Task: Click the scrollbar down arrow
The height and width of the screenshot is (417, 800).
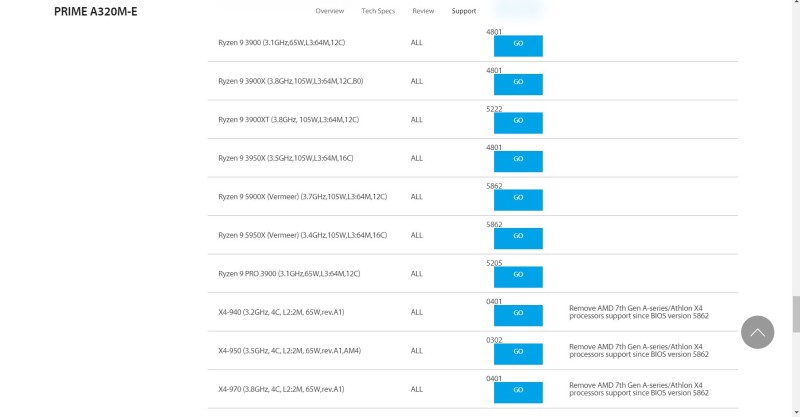Action: point(796,412)
